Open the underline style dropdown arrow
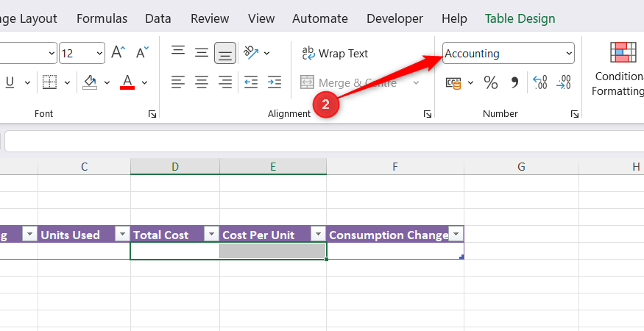 coord(27,82)
